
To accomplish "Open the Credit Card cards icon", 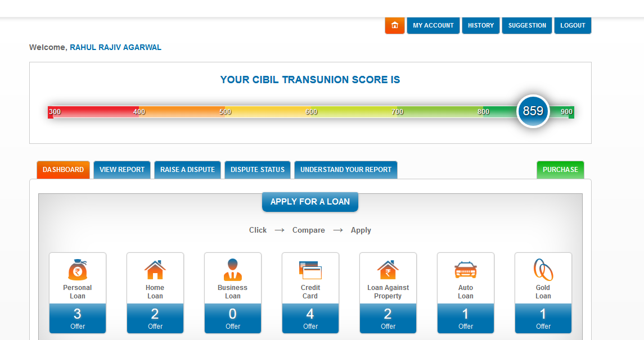I will click(310, 271).
